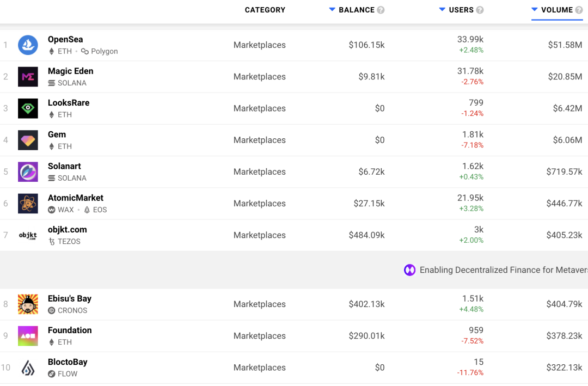Open the LooksRare marketplace link
The image size is (588, 386).
(x=69, y=103)
